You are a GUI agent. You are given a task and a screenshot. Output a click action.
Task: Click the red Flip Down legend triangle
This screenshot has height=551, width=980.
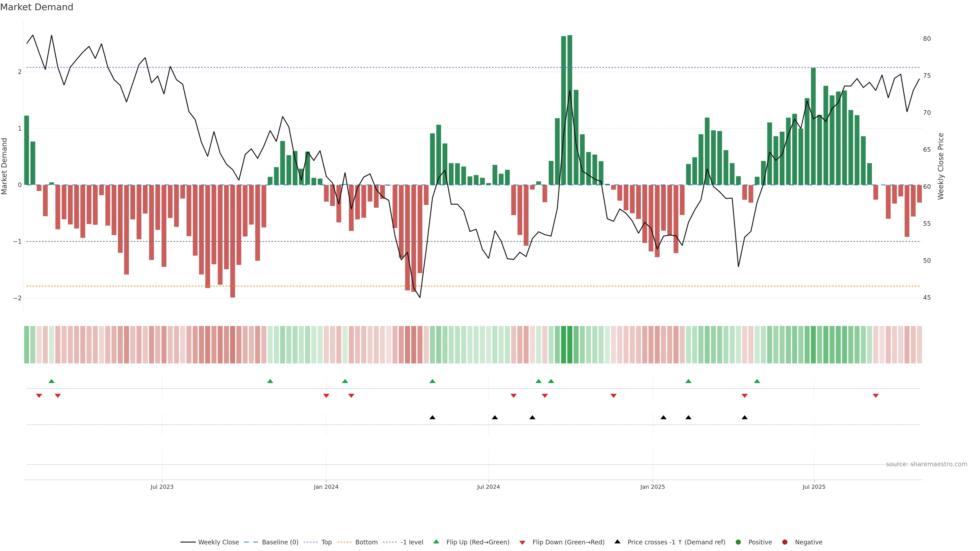click(x=522, y=543)
